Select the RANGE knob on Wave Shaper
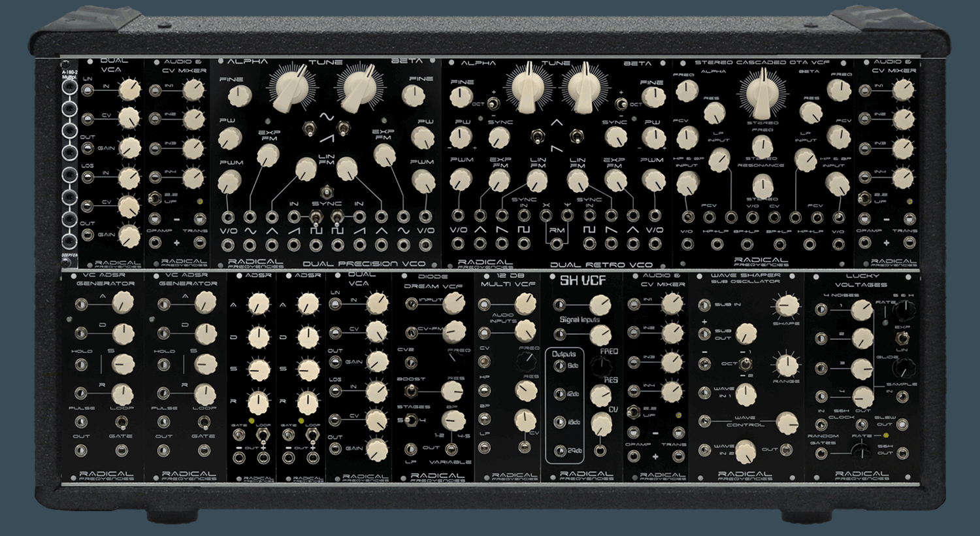 [787, 364]
